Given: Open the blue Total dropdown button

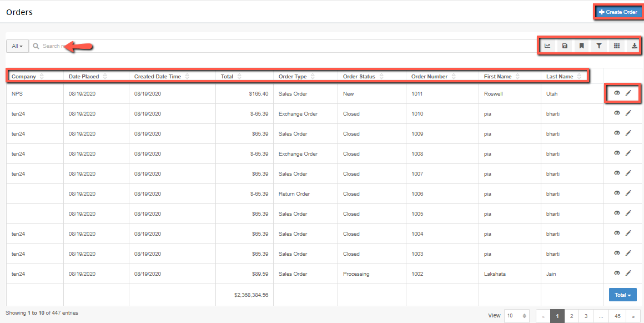Looking at the screenshot, I should point(623,295).
